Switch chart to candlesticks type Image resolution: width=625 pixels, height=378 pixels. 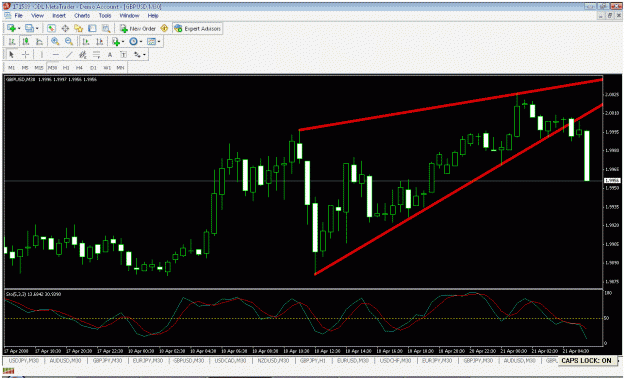tap(26, 41)
